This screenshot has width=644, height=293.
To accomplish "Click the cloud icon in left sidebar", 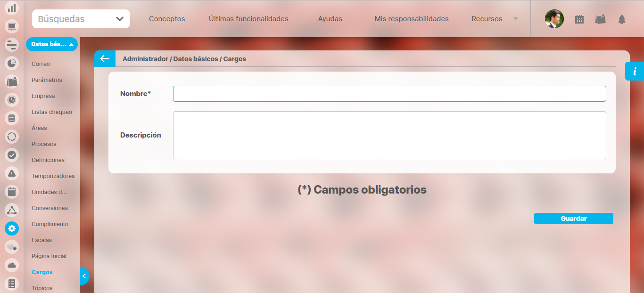I will [12, 265].
